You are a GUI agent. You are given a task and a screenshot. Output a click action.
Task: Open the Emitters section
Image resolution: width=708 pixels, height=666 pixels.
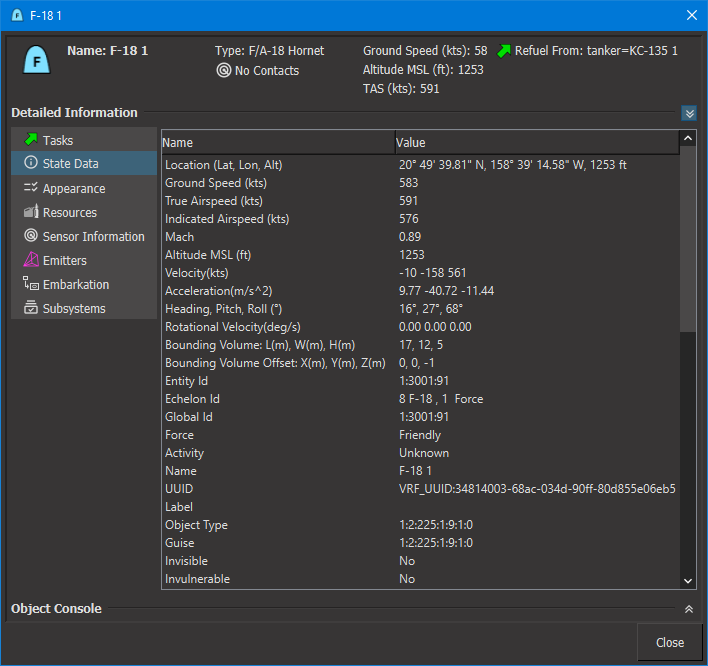[x=84, y=260]
